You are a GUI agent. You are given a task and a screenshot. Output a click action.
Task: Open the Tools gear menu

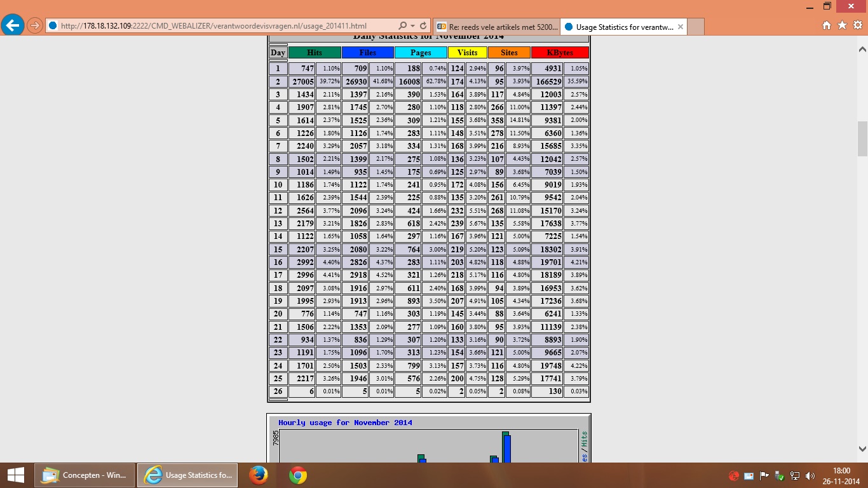pos(857,25)
